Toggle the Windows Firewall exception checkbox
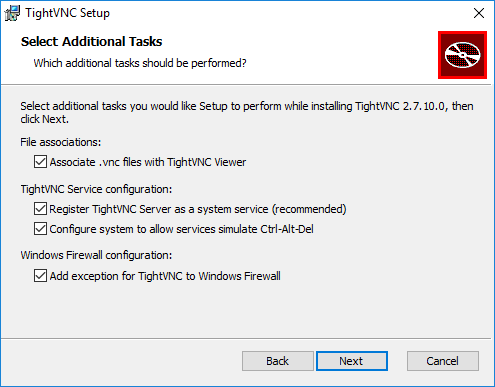495x387 pixels. tap(40, 276)
